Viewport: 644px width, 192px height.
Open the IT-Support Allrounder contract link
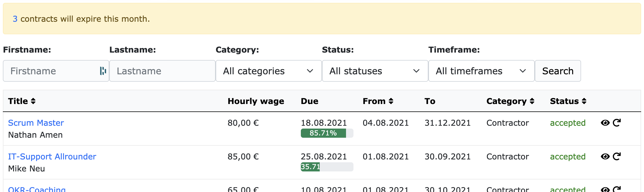pyautogui.click(x=52, y=156)
